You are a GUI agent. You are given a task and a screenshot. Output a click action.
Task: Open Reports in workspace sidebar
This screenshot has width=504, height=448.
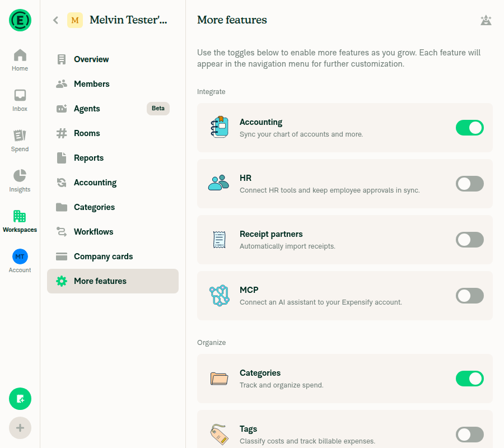pos(113,158)
